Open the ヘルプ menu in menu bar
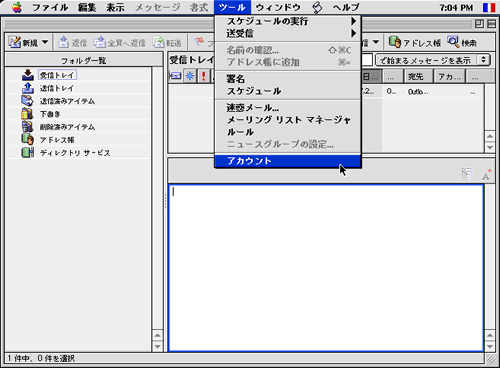The image size is (500, 368). pos(346,7)
